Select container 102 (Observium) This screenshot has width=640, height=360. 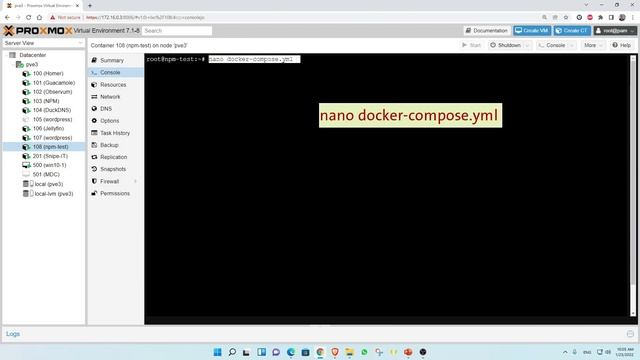tap(52, 92)
